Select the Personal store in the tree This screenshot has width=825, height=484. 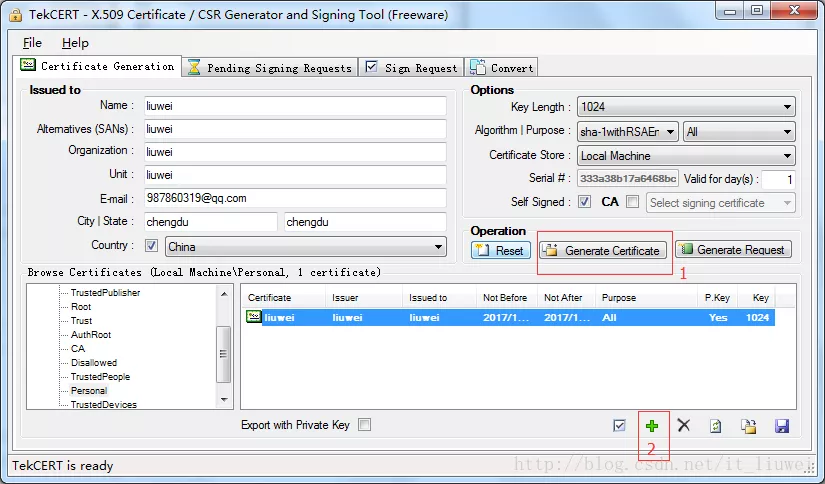point(89,391)
